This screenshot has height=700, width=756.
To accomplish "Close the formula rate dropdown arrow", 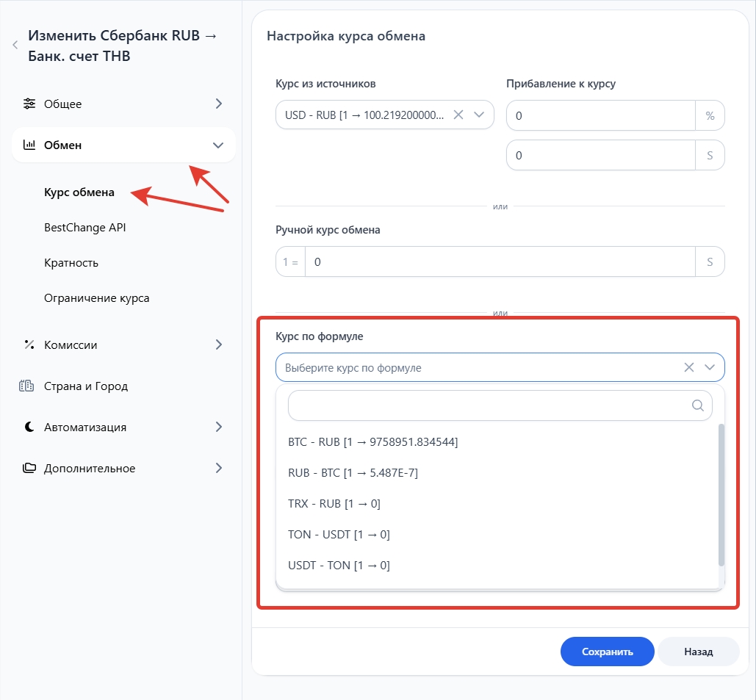I will point(710,367).
